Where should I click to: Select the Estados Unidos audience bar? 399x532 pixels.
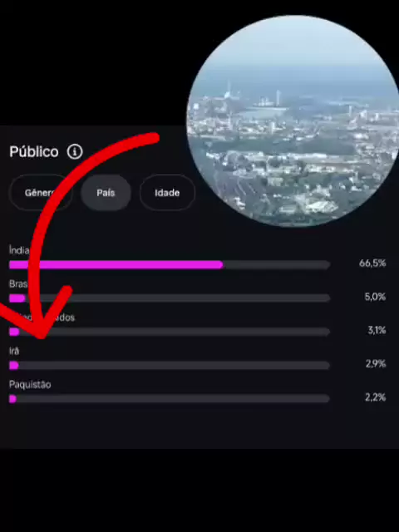[170, 332]
